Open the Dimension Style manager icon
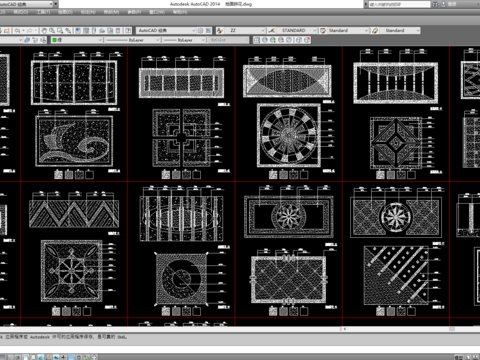The height and width of the screenshot is (360, 480). (x=272, y=30)
